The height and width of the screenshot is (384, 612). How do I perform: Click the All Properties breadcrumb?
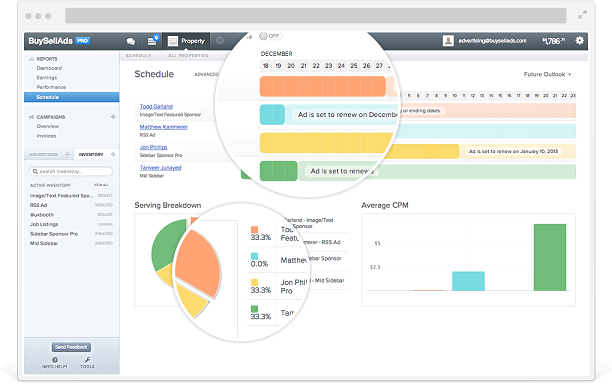[x=188, y=56]
